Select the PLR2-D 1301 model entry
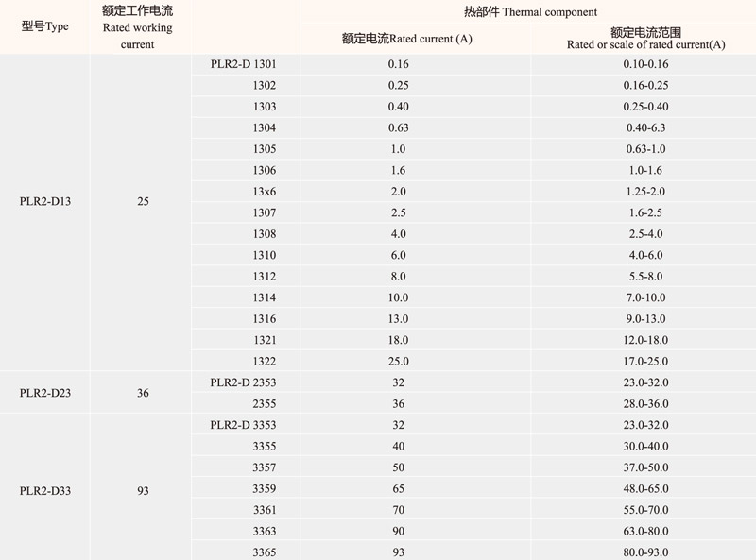The width and height of the screenshot is (756, 560). coord(242,63)
